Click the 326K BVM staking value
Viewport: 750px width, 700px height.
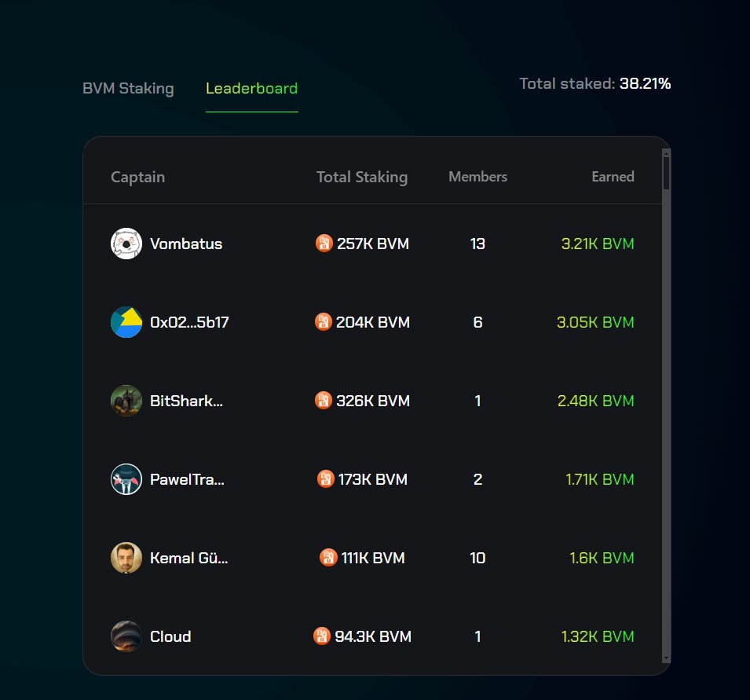pos(373,401)
